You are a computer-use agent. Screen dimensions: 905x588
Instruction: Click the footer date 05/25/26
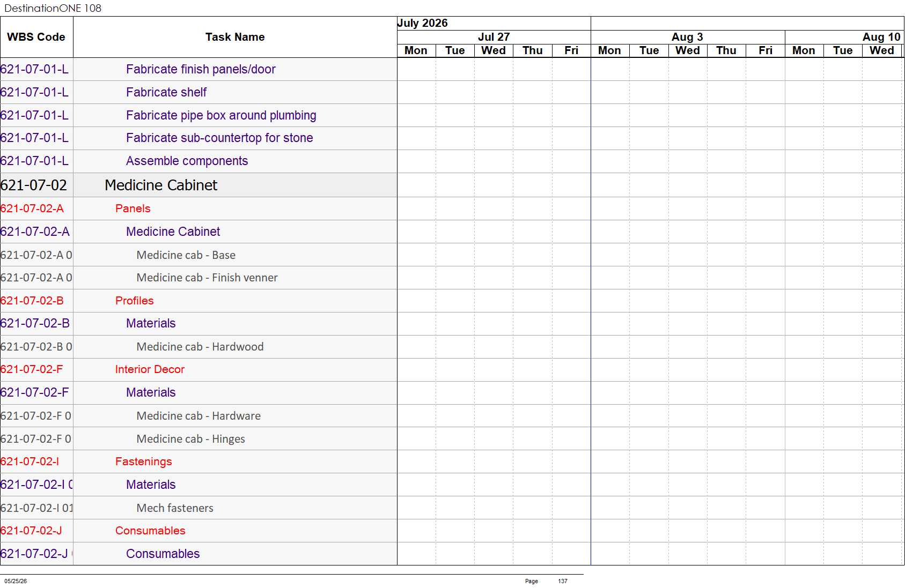click(x=16, y=581)
